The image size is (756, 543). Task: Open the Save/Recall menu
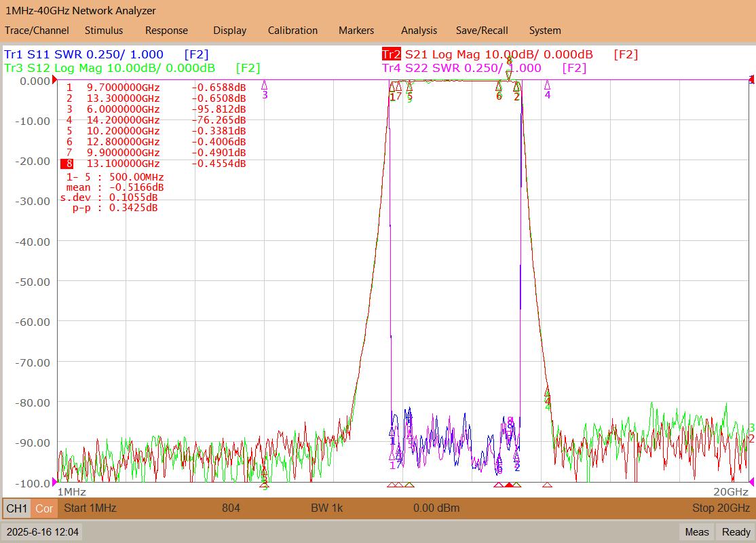point(482,31)
